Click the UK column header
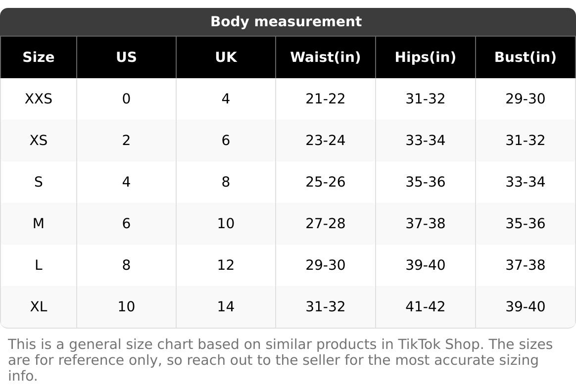 (x=226, y=57)
